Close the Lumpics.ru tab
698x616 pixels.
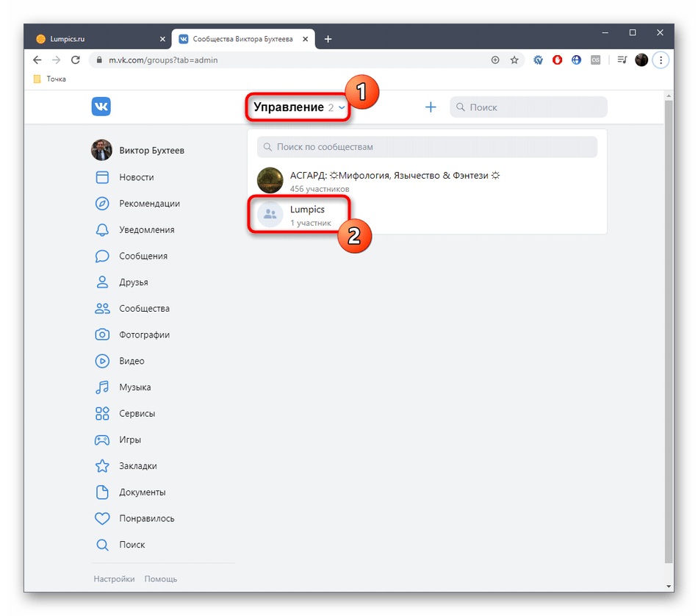pos(162,39)
